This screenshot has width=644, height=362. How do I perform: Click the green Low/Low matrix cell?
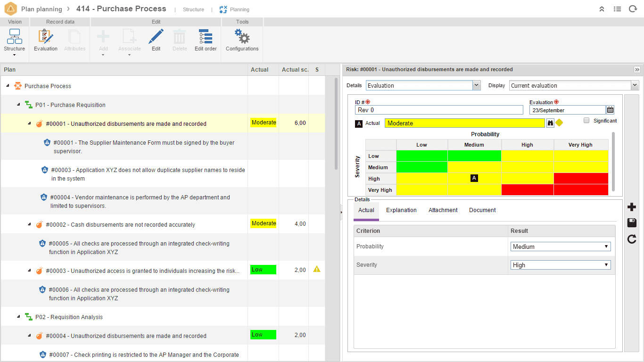422,156
